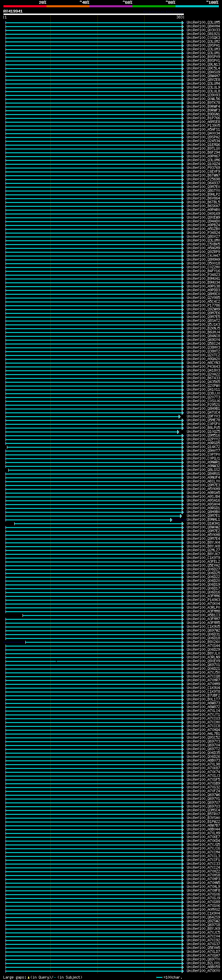This screenshot has height=980, width=222.
Task: Select label UniRef100_B2LXV1
Action: pos(203,963)
